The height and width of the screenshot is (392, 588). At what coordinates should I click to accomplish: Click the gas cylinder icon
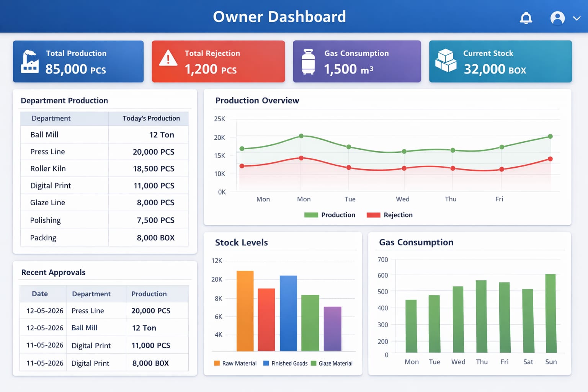point(308,62)
